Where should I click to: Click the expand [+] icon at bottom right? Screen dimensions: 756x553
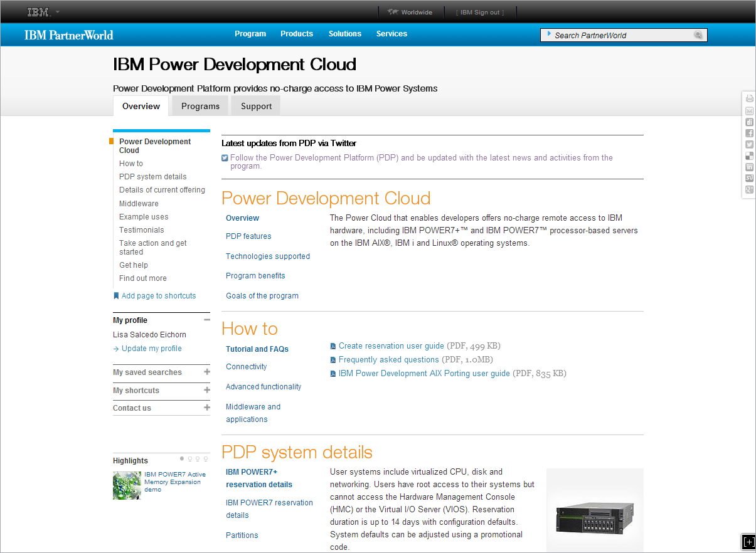(x=748, y=542)
